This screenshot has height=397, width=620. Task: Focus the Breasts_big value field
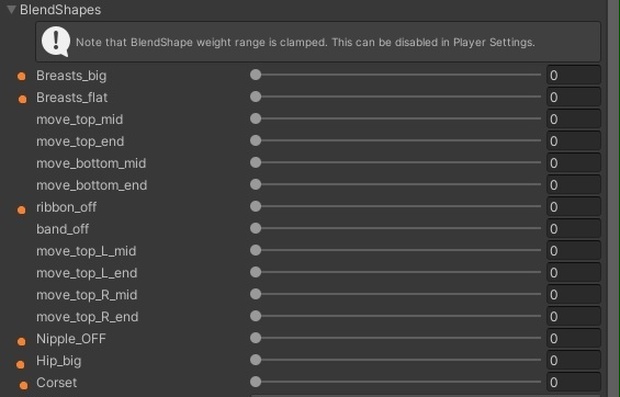pos(573,75)
